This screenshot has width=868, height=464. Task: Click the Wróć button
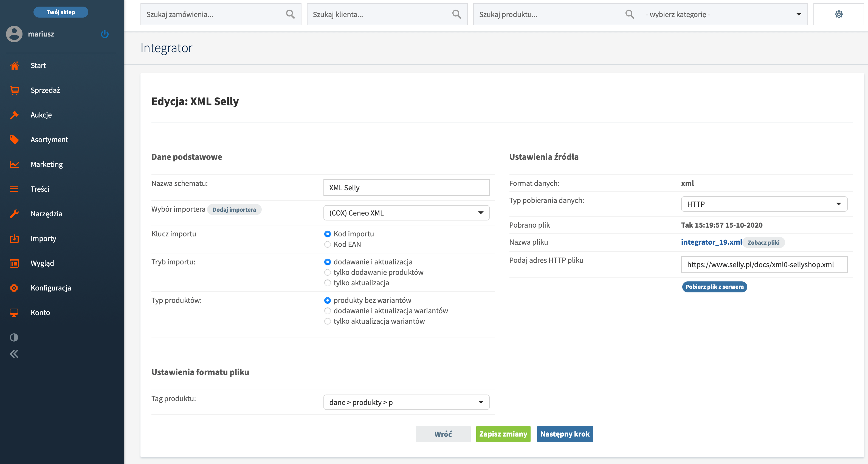[x=443, y=434]
